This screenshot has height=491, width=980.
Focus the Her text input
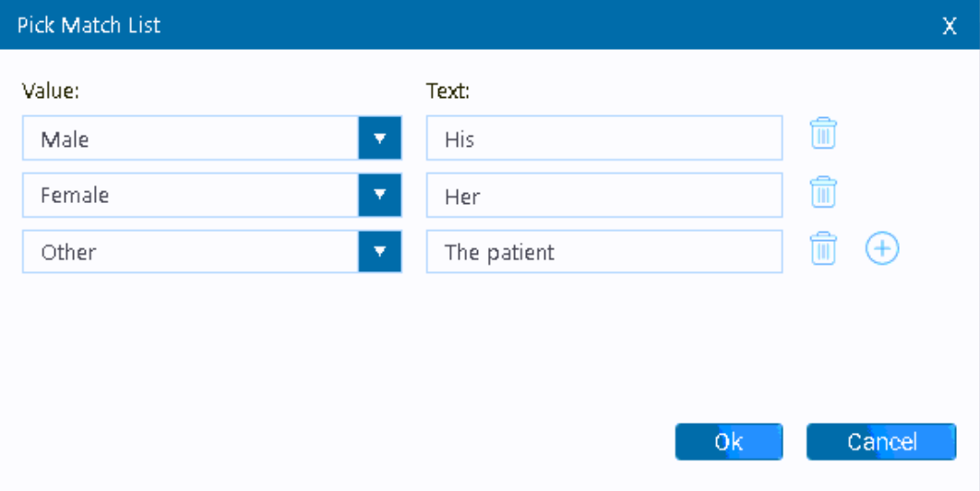(604, 196)
